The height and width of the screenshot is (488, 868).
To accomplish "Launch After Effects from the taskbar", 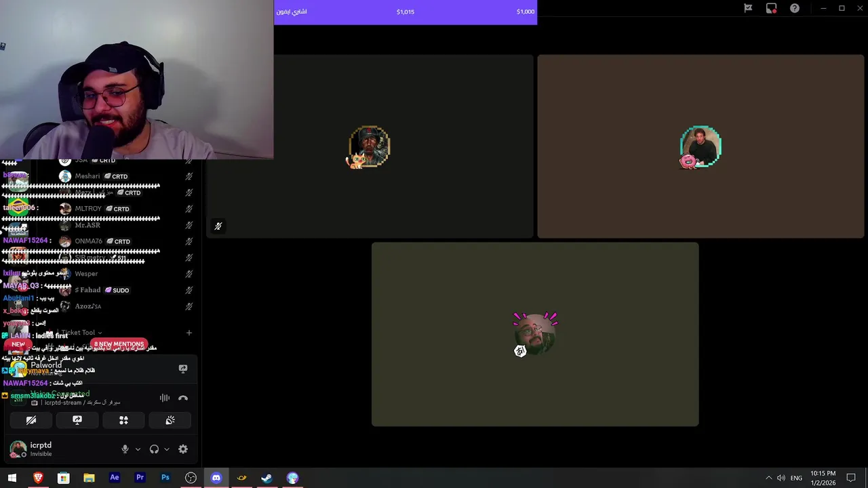I will [x=115, y=478].
